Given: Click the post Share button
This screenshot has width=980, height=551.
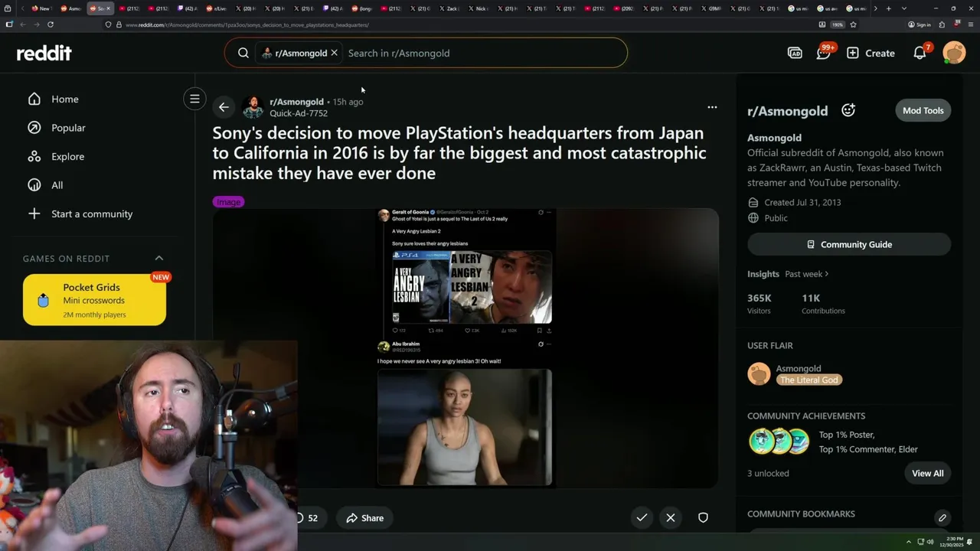Looking at the screenshot, I should click(364, 518).
